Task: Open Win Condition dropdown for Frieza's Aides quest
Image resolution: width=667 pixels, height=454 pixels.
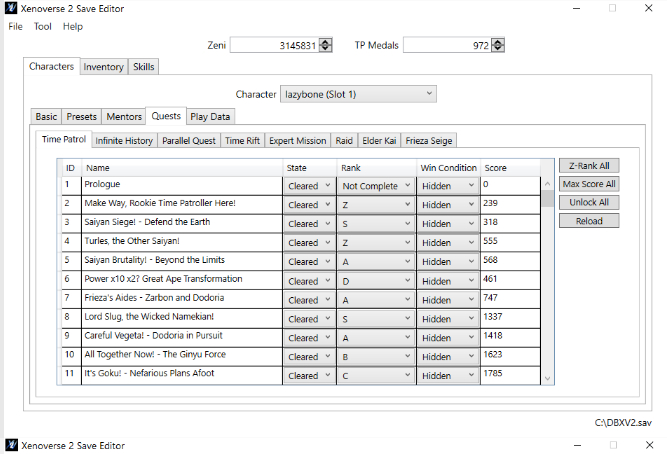Action: (448, 300)
